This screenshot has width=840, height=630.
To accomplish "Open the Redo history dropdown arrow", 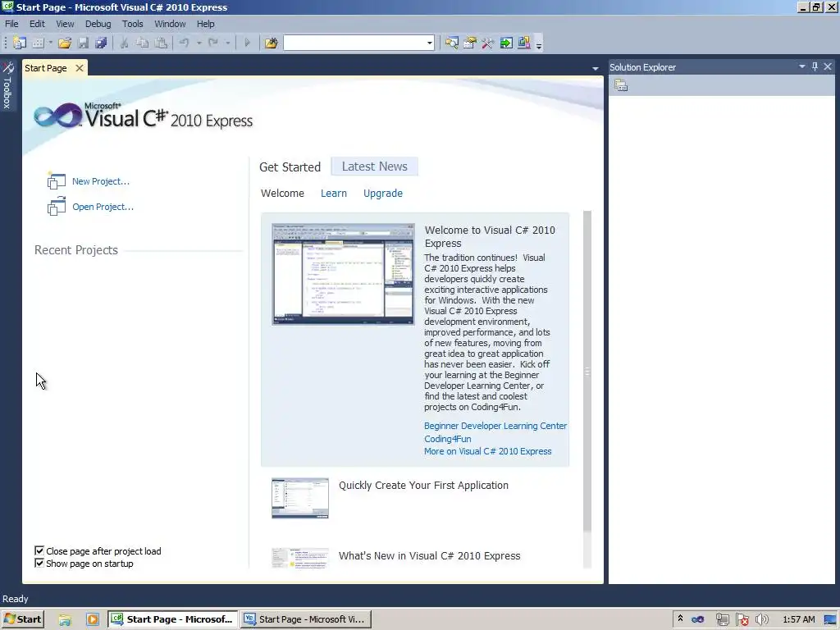I will click(228, 43).
